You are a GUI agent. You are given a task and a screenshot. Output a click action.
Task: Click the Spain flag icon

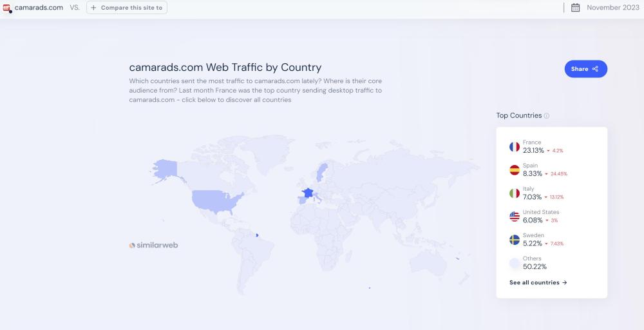pyautogui.click(x=514, y=170)
